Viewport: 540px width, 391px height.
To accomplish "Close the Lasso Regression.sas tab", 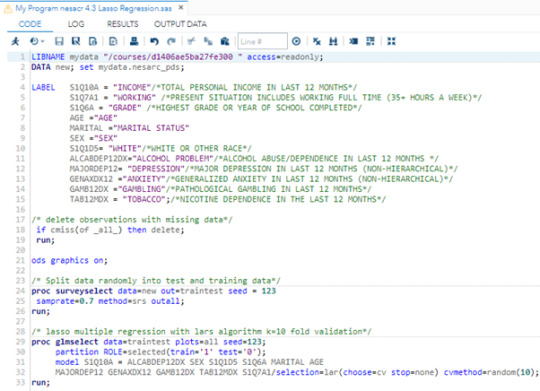I will (x=181, y=8).
